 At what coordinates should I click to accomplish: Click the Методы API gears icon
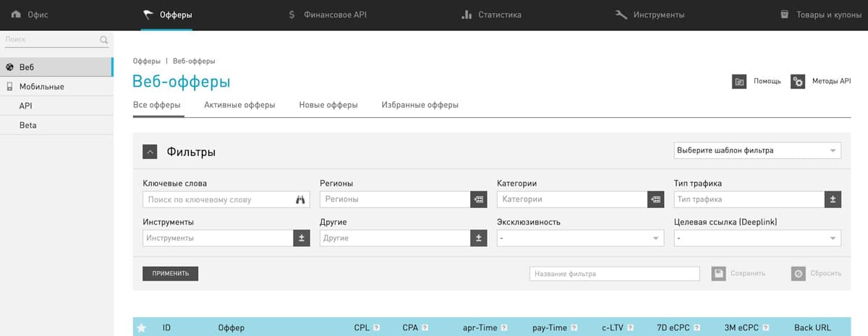pos(798,82)
